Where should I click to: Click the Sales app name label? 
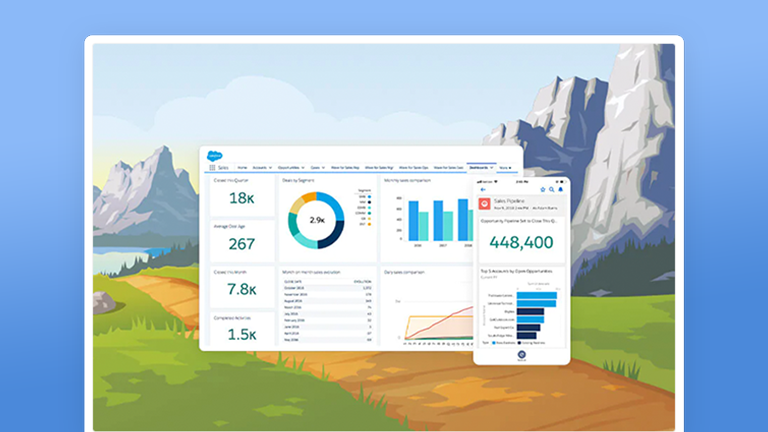223,168
